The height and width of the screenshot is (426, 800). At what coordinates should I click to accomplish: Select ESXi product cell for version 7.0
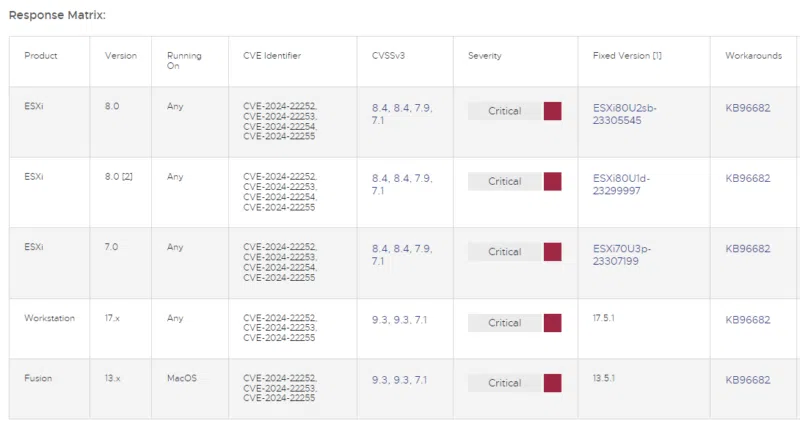pos(34,247)
